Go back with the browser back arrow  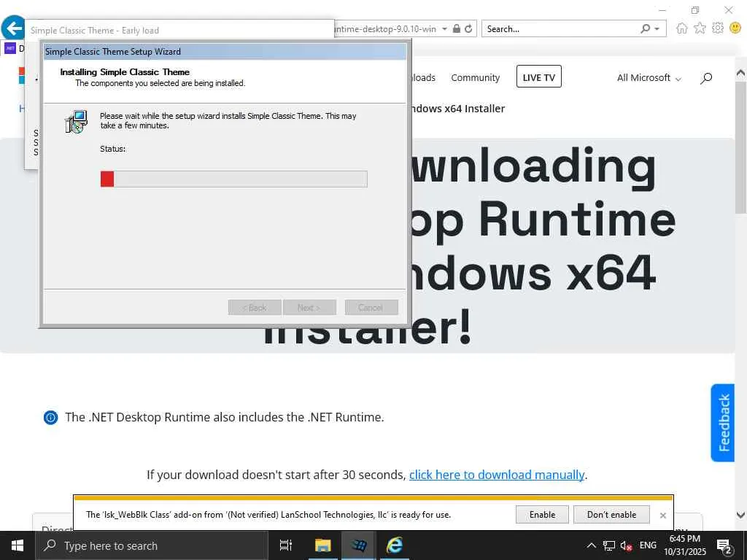pyautogui.click(x=13, y=28)
